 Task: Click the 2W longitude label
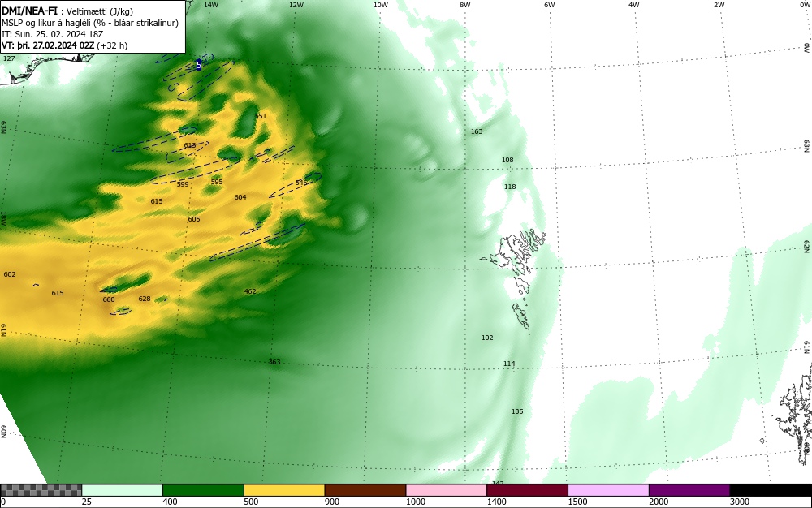click(x=719, y=5)
